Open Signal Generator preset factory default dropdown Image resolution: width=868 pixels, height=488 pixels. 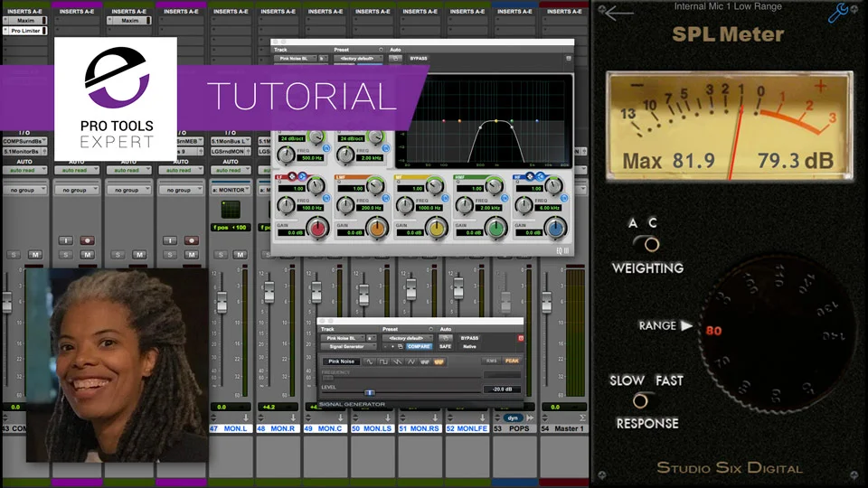point(407,338)
